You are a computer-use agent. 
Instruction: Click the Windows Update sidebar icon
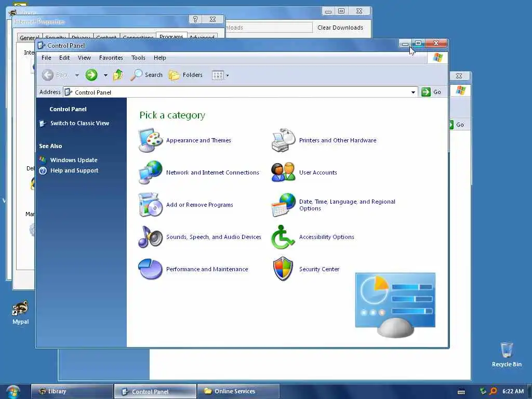tap(43, 160)
